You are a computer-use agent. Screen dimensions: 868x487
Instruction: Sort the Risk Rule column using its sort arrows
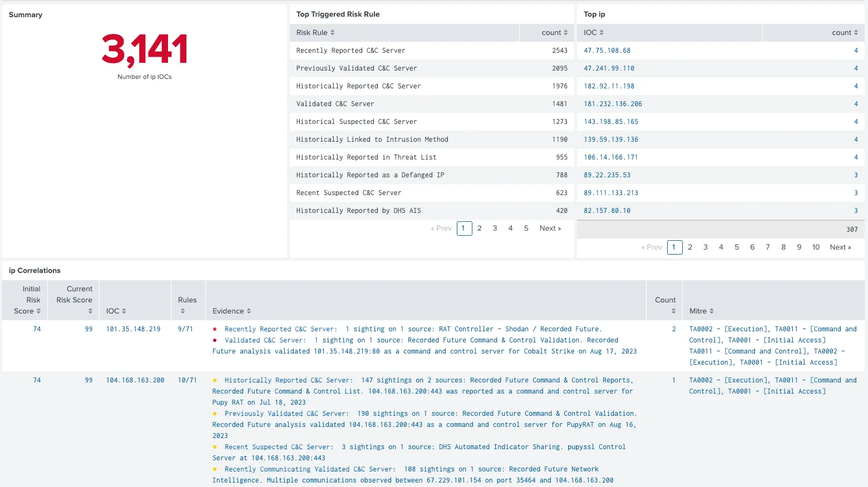tap(332, 32)
